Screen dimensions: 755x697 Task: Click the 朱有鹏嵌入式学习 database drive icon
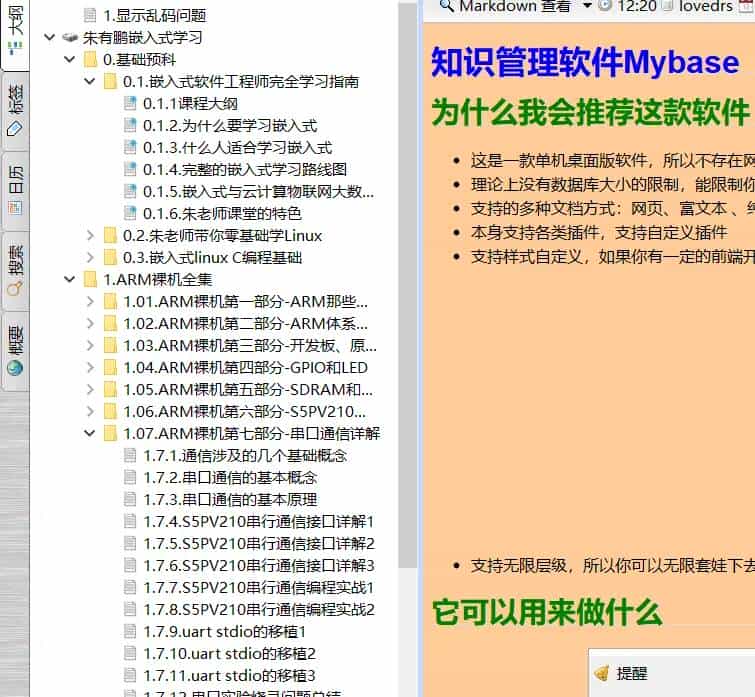point(70,38)
